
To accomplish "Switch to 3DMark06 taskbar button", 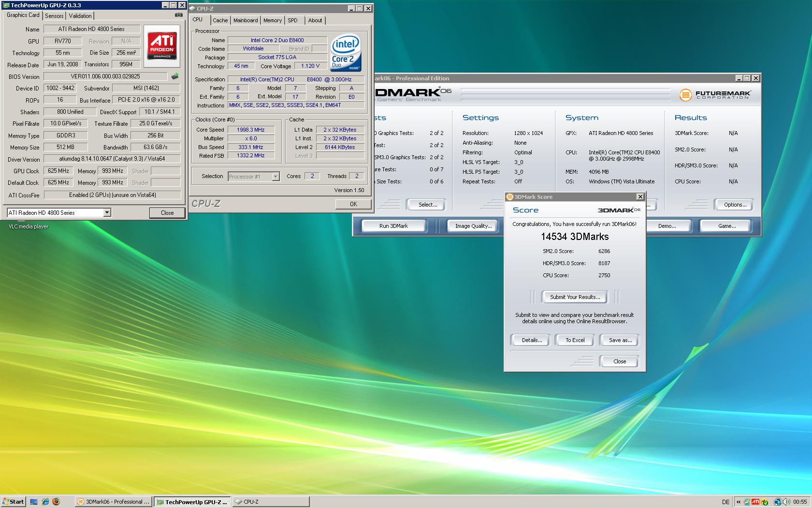I will tap(114, 502).
